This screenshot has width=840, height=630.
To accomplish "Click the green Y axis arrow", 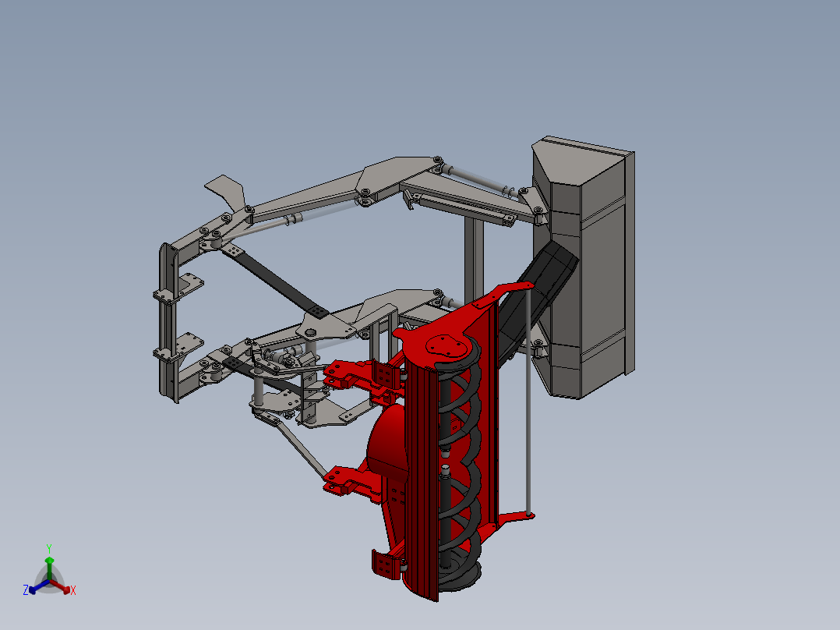I will pyautogui.click(x=49, y=561).
